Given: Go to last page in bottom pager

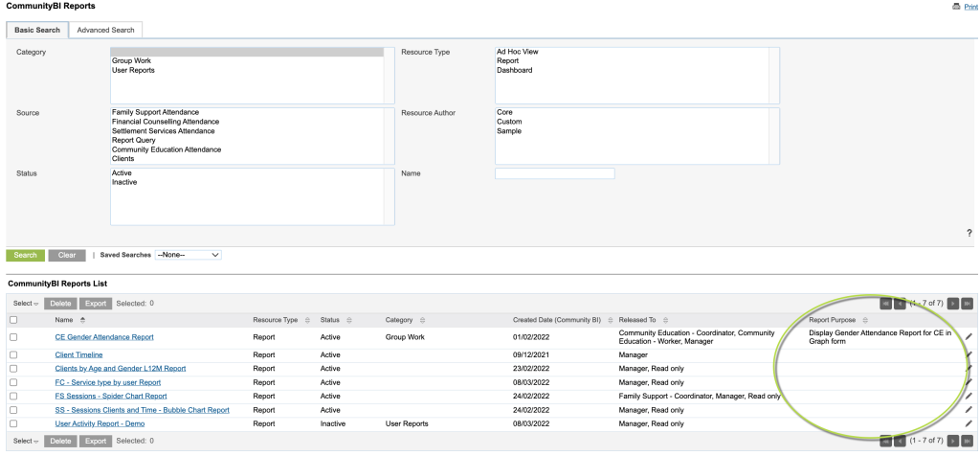Looking at the screenshot, I should 968,441.
